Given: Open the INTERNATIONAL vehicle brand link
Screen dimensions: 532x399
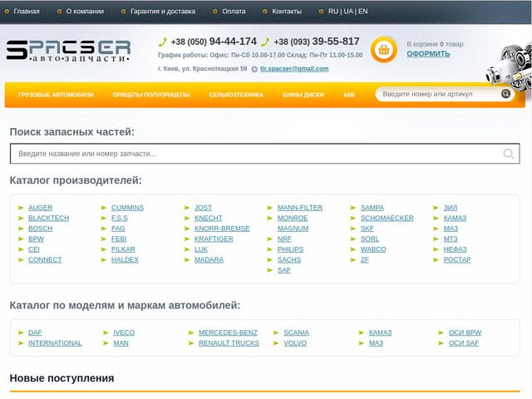Looking at the screenshot, I should click(55, 343).
